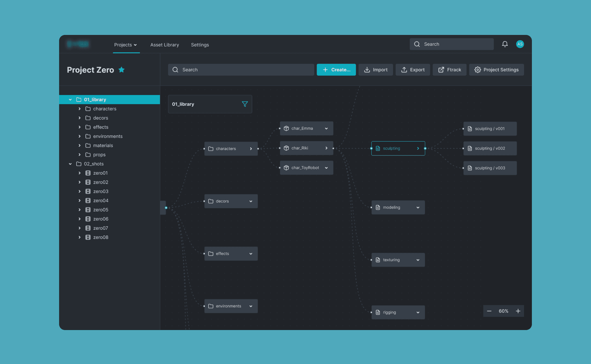Click the project search input field

tap(241, 70)
